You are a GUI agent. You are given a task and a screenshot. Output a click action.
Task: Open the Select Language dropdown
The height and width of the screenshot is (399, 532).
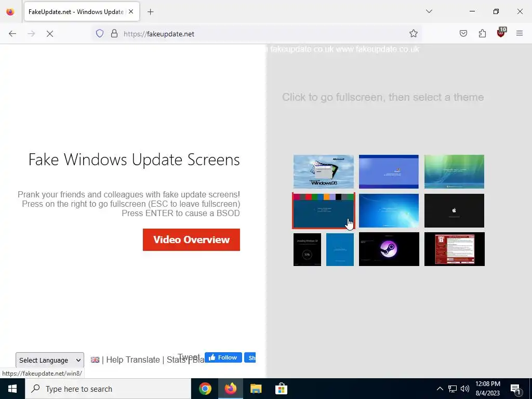click(x=50, y=360)
